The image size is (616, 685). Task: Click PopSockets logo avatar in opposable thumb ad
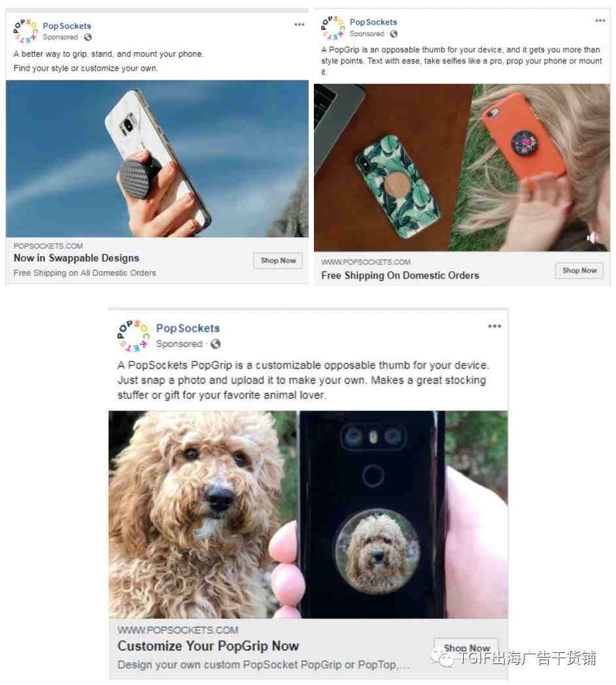tap(333, 27)
